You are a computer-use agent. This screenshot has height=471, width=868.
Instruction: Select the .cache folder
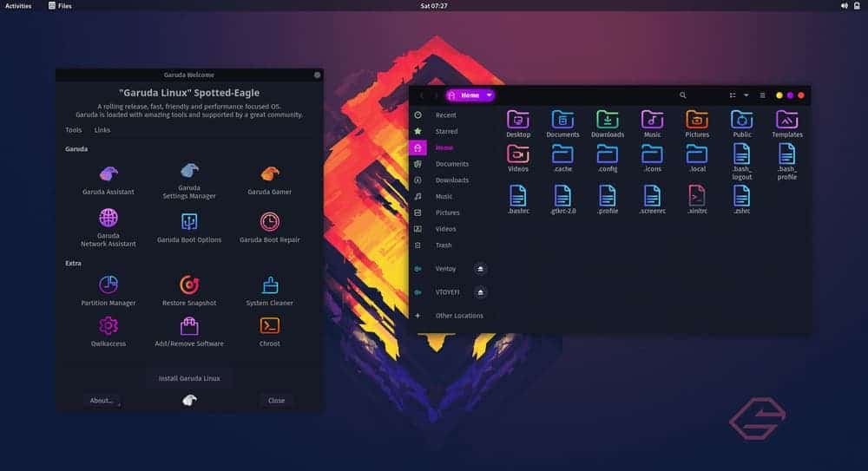pyautogui.click(x=562, y=158)
